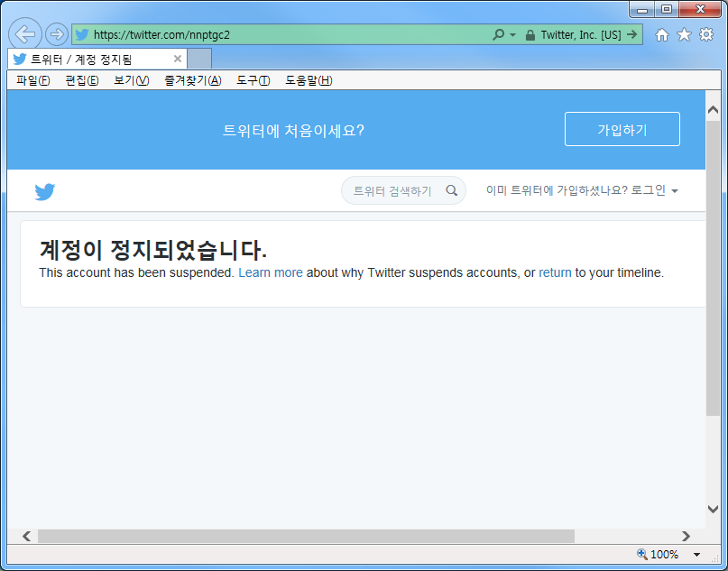Click the Go arrow in address bar
The height and width of the screenshot is (571, 728).
[x=631, y=34]
